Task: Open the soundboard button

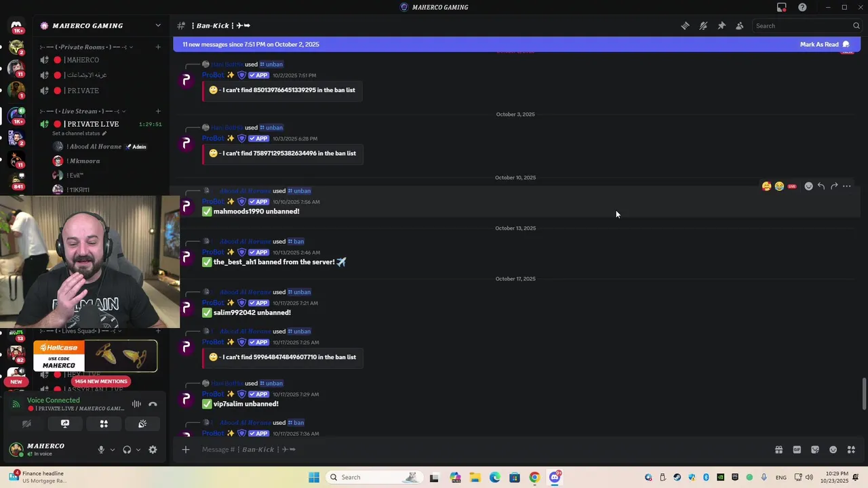Action: (142, 424)
